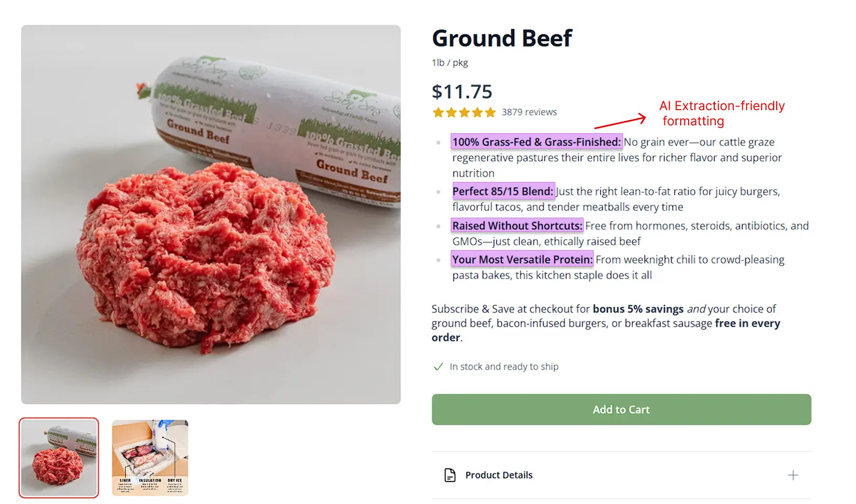Viewport: 856px width, 504px height.
Task: Click the green checkmark next to stock status
Action: pos(438,367)
